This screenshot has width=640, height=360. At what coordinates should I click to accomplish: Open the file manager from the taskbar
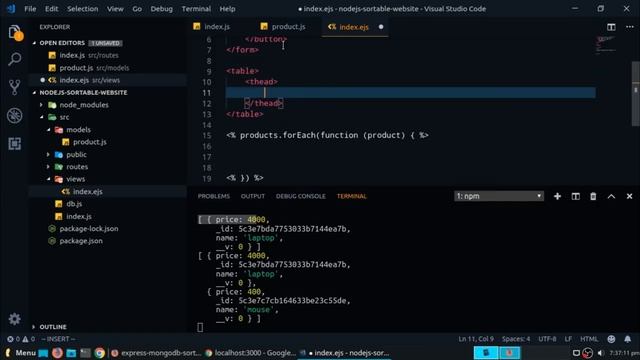pyautogui.click(x=71, y=353)
